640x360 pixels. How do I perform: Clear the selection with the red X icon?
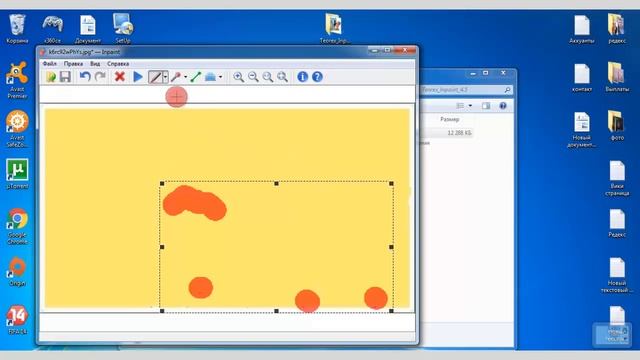(120, 76)
